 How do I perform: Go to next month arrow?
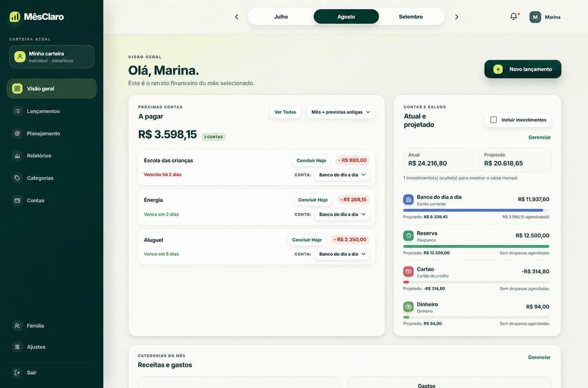[457, 17]
